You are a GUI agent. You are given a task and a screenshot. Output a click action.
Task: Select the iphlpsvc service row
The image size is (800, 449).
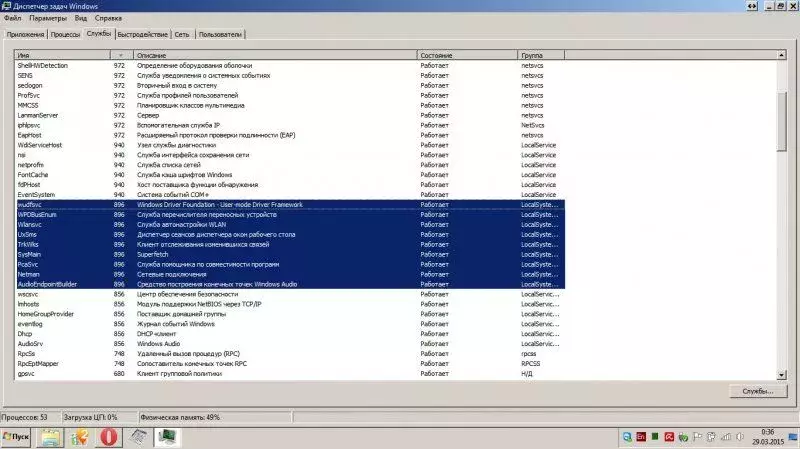290,125
